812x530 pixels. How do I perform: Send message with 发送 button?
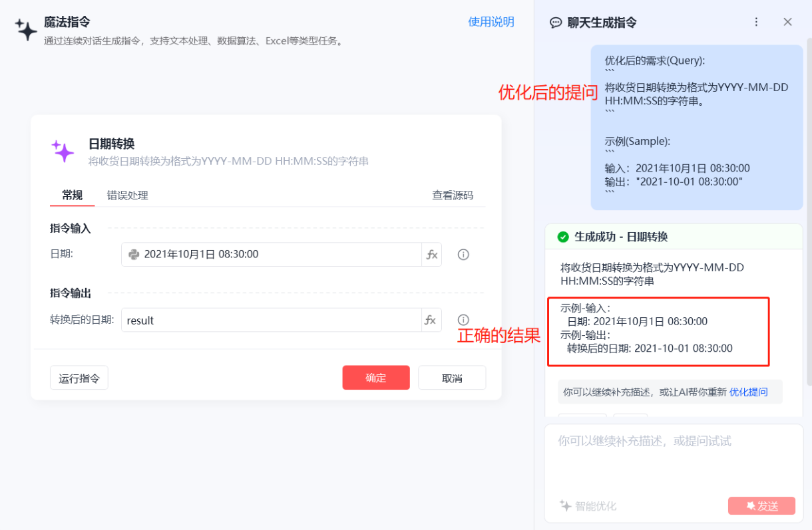pyautogui.click(x=762, y=505)
